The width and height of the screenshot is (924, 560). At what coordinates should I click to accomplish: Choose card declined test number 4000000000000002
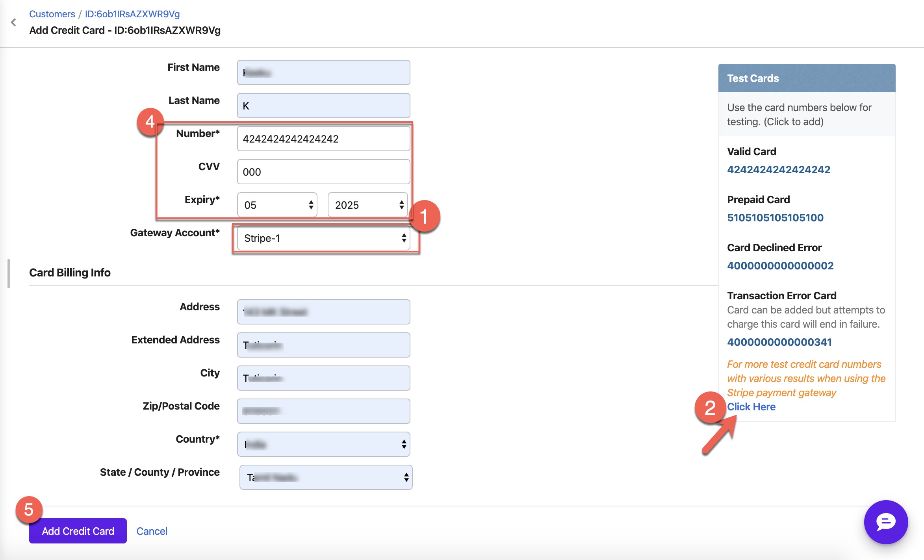(x=780, y=265)
